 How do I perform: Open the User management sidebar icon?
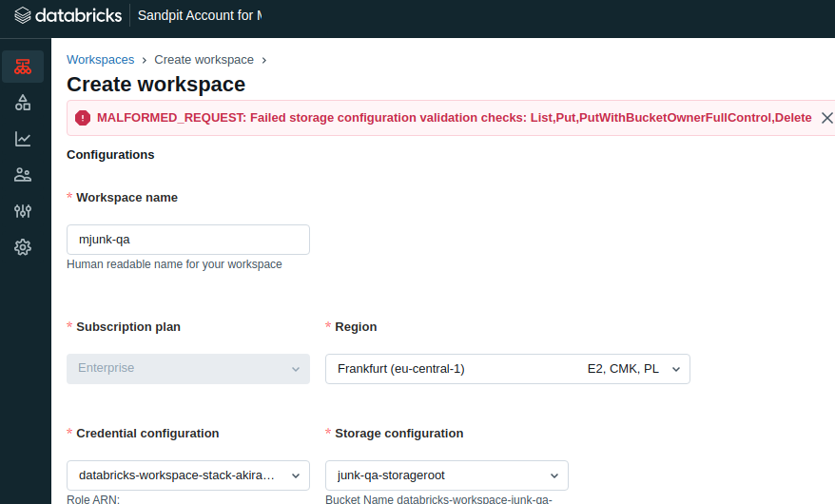(x=23, y=175)
